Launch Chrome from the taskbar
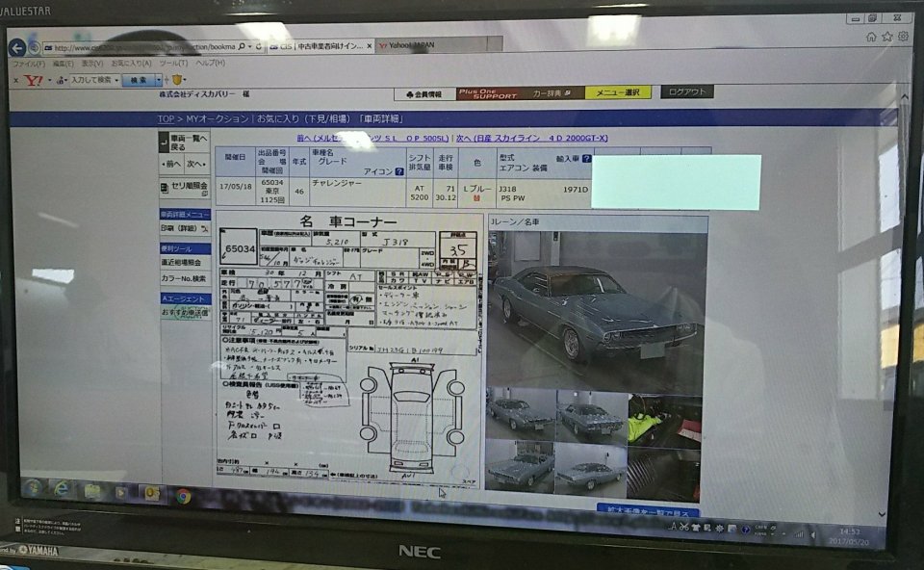This screenshot has height=570, width=924. pos(182,496)
